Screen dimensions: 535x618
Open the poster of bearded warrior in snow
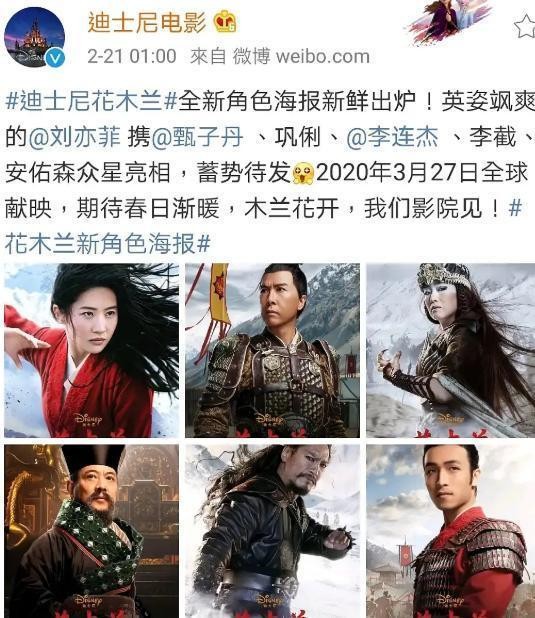272,531
